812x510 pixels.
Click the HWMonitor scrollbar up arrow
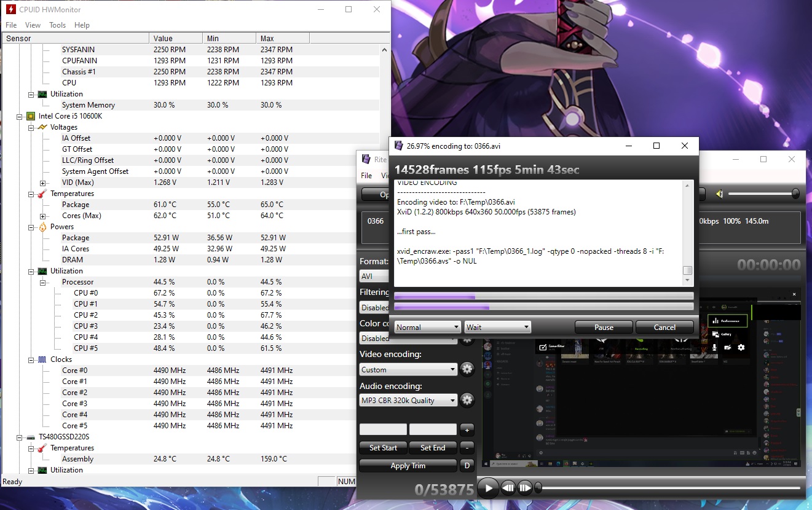pos(385,50)
